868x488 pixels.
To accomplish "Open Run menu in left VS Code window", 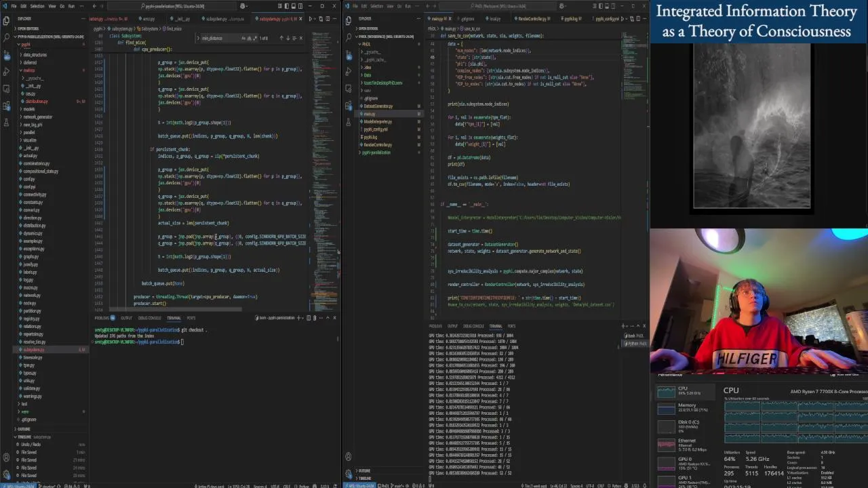I will click(71, 5).
